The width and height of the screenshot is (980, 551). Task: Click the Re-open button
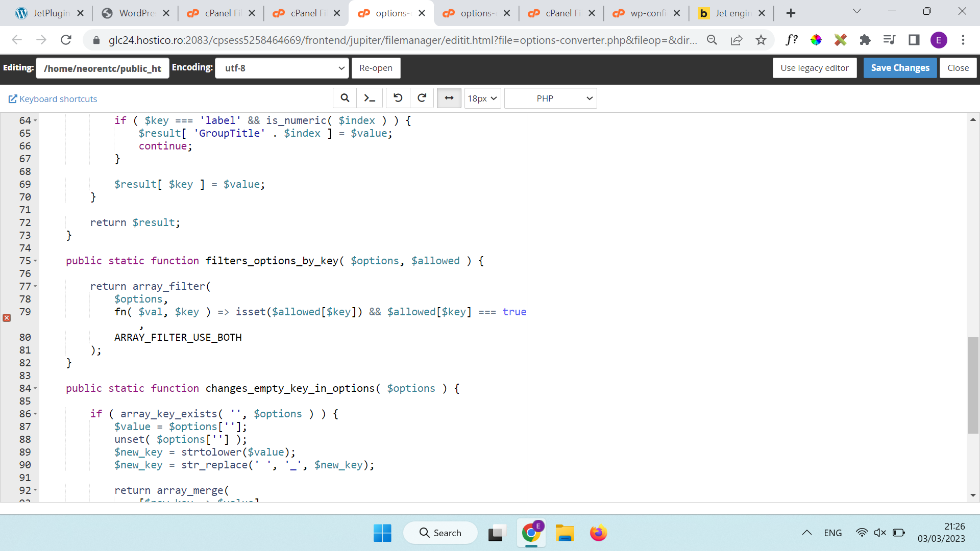click(376, 68)
